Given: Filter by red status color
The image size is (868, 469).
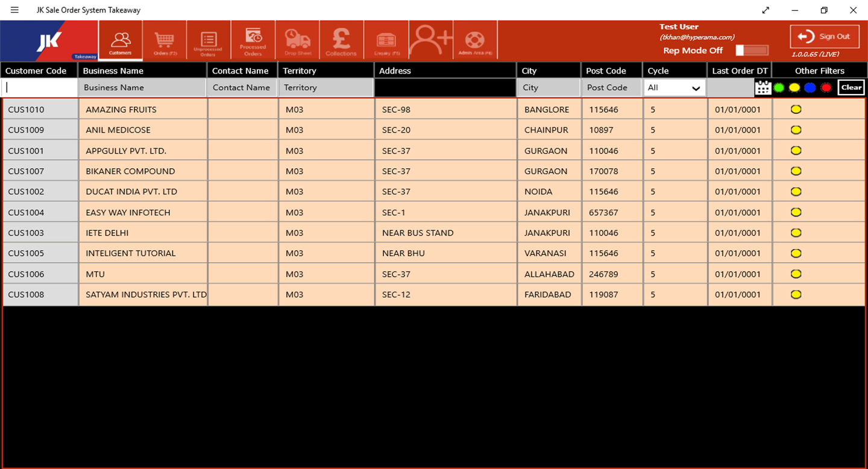Looking at the screenshot, I should 826,88.
